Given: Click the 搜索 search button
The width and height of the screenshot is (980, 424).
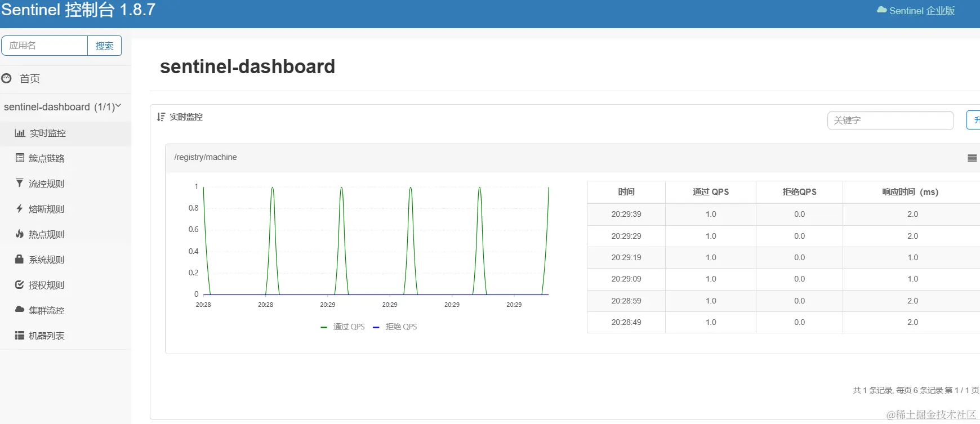Looking at the screenshot, I should [105, 46].
